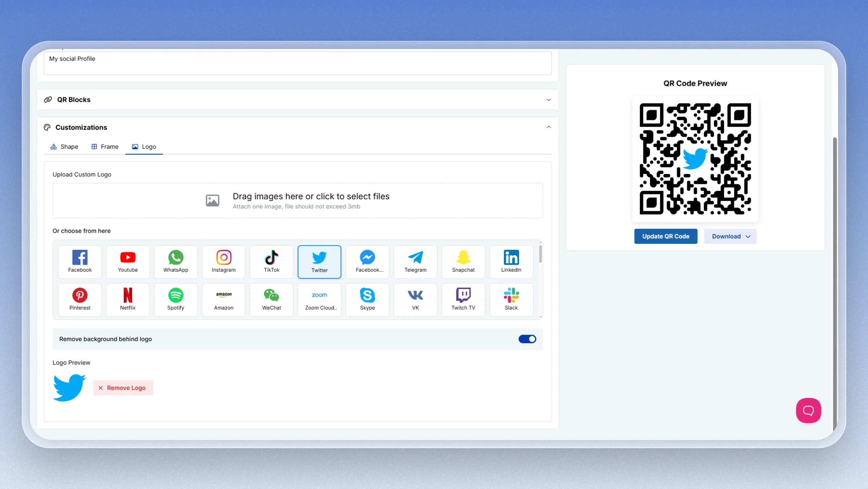Expand the QR Blocks section
Viewport: 868px width, 489px height.
coord(297,100)
